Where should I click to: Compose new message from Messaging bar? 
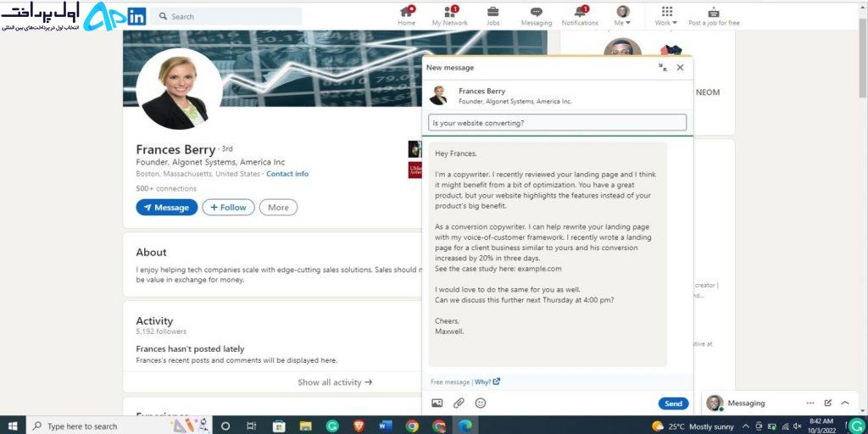[827, 403]
